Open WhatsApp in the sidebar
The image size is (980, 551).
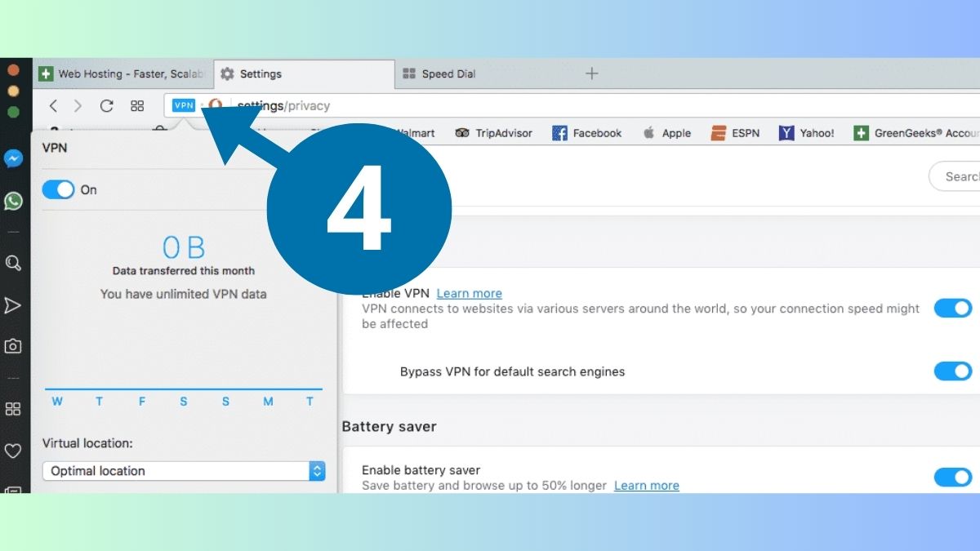point(13,201)
